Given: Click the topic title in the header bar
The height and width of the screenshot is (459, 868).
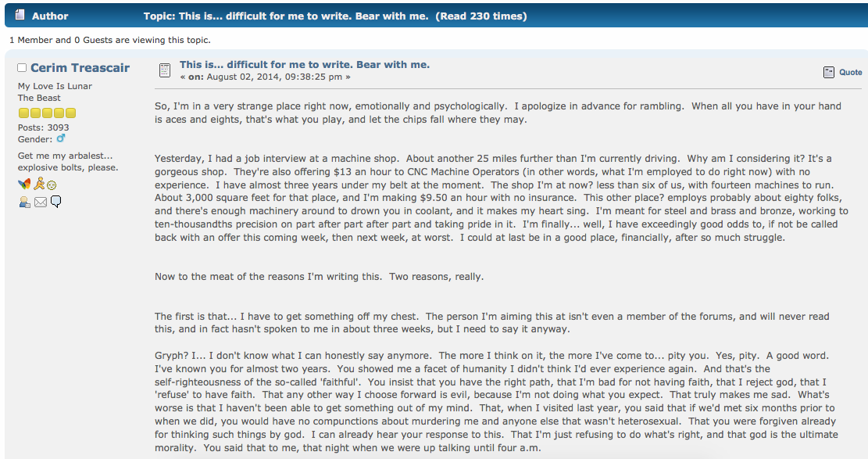Looking at the screenshot, I should (x=335, y=16).
